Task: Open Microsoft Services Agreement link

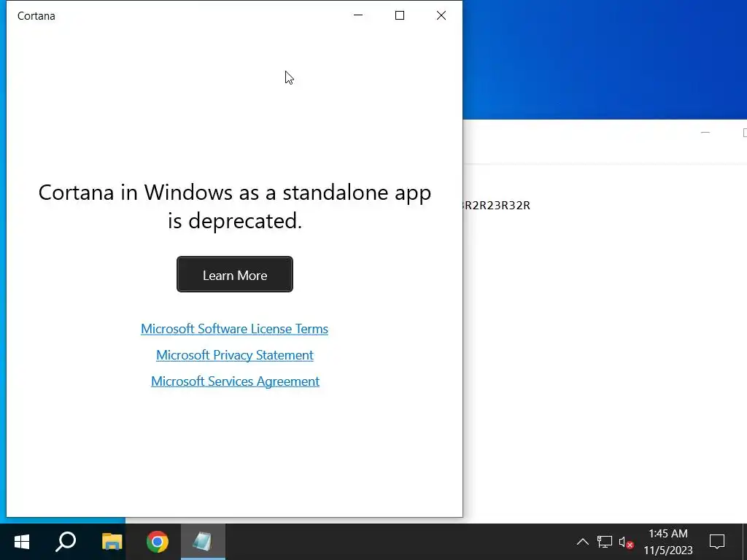Action: pos(235,381)
